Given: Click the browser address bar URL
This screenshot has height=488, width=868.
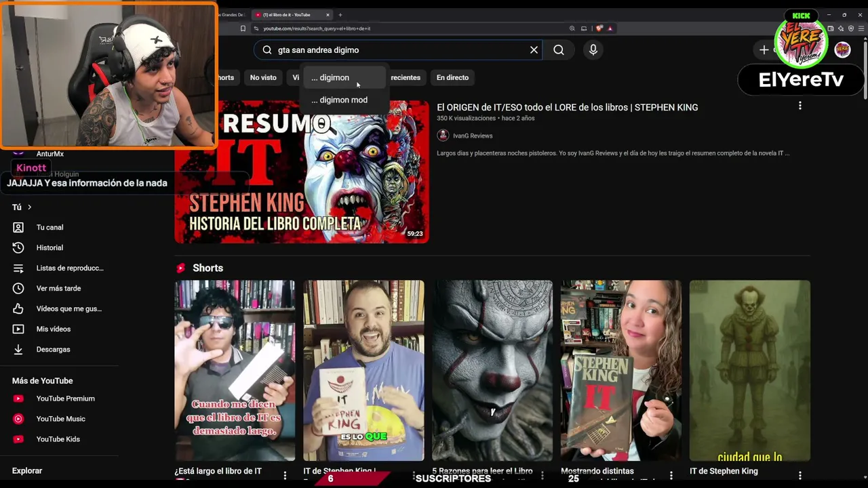Looking at the screenshot, I should 317,28.
